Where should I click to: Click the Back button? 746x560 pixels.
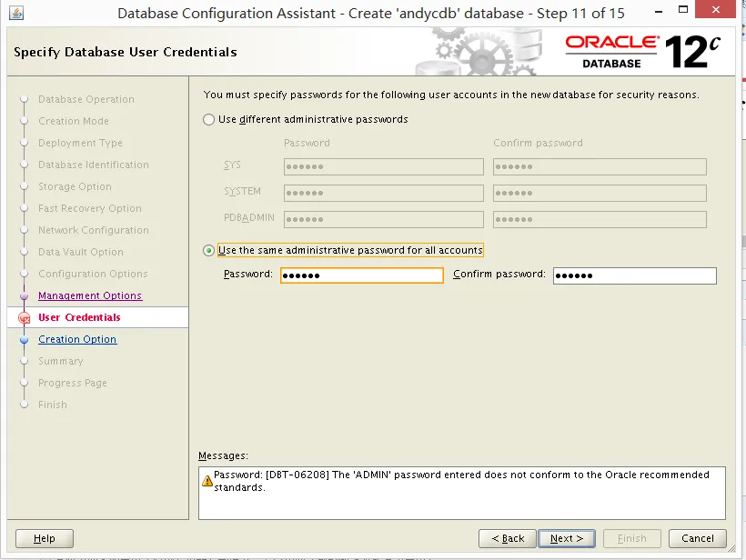[507, 538]
